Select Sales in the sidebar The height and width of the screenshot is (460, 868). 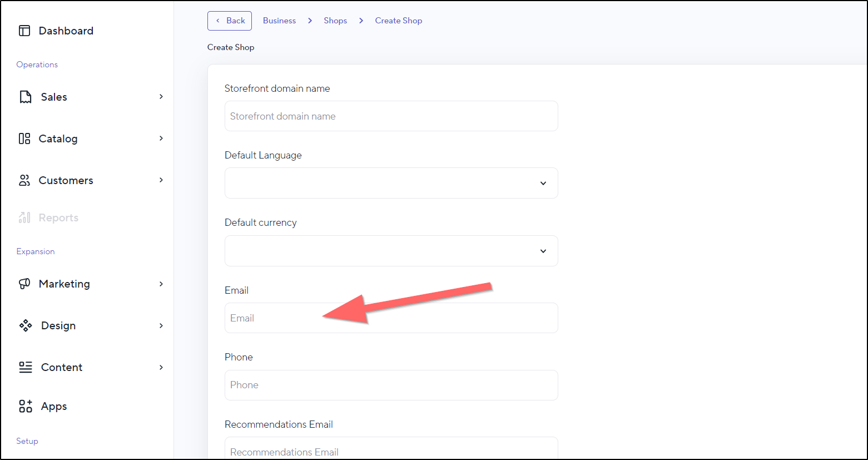point(54,97)
